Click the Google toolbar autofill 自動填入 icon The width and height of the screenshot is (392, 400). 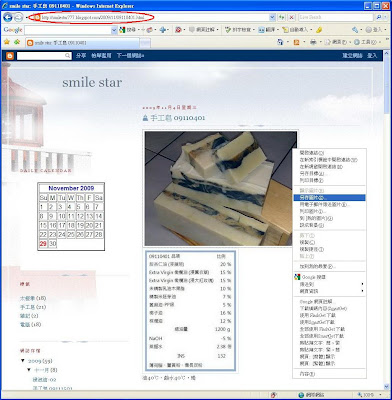(x=285, y=30)
